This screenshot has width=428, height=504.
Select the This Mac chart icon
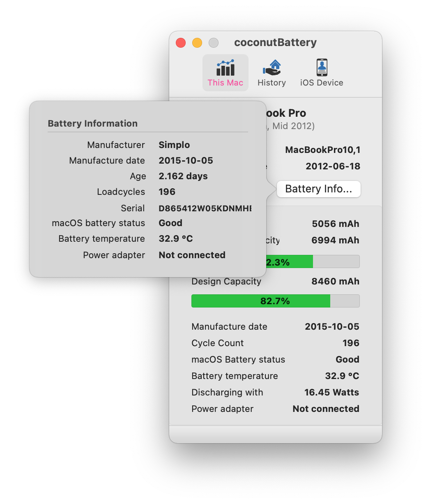tap(226, 68)
